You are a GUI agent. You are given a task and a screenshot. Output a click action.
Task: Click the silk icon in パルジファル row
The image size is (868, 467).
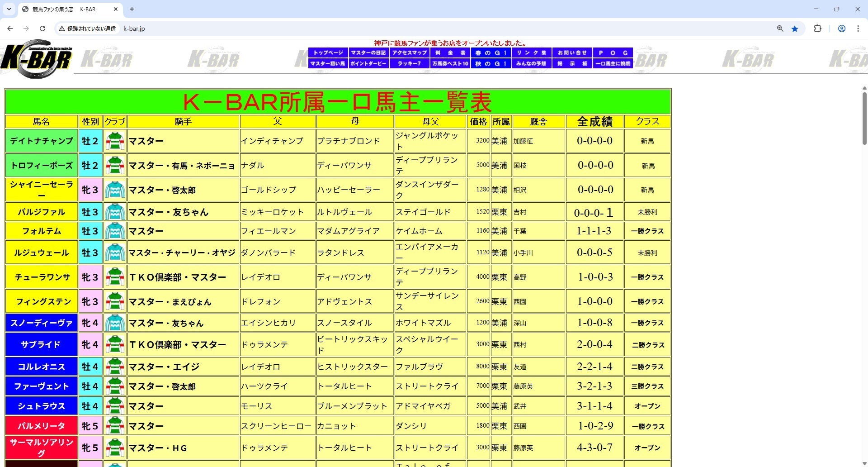click(115, 212)
